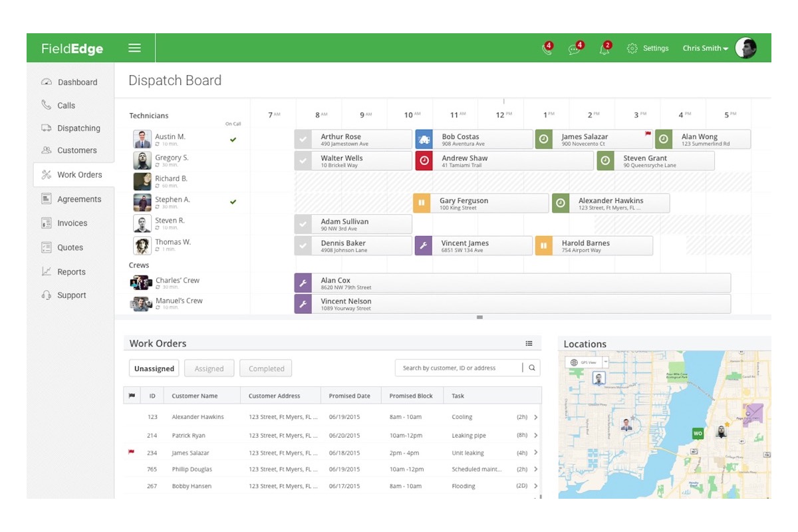Toggle Stephen A. on-call checkmark
The image size is (798, 532).
(x=233, y=202)
